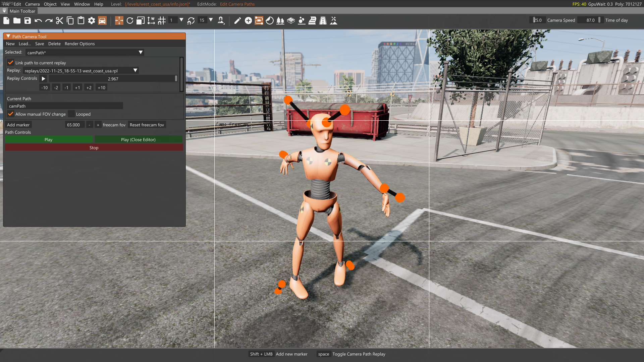The width and height of the screenshot is (644, 362).
Task: Open the Window menu
Action: pos(82,4)
